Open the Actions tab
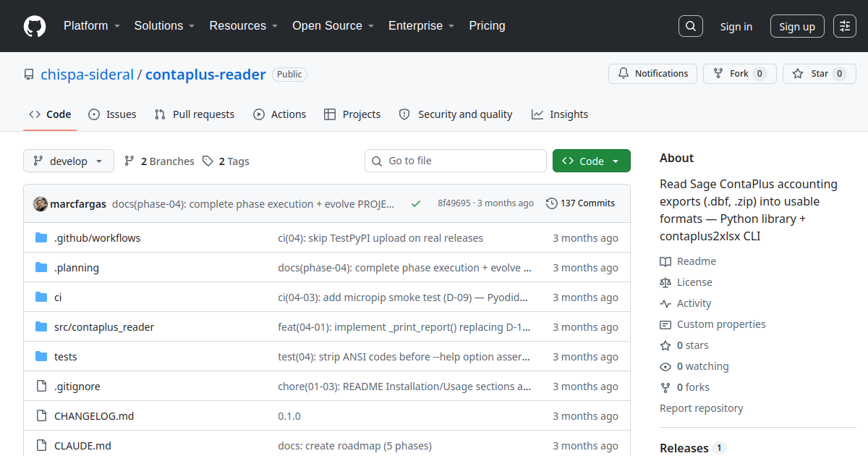 pyautogui.click(x=280, y=114)
